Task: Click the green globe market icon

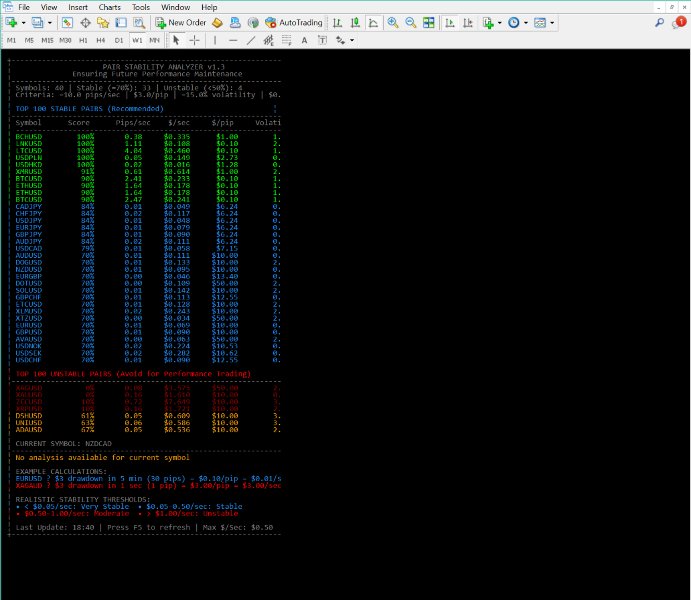Action: point(253,22)
